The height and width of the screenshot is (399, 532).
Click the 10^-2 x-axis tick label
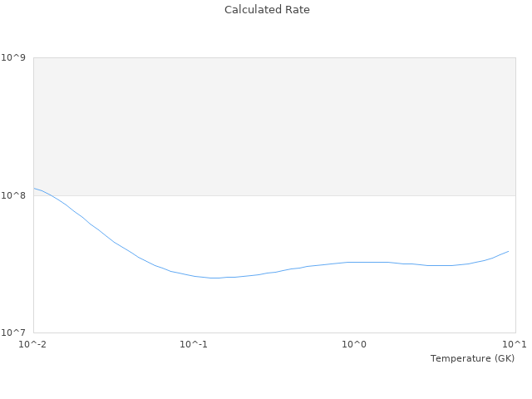click(x=34, y=345)
